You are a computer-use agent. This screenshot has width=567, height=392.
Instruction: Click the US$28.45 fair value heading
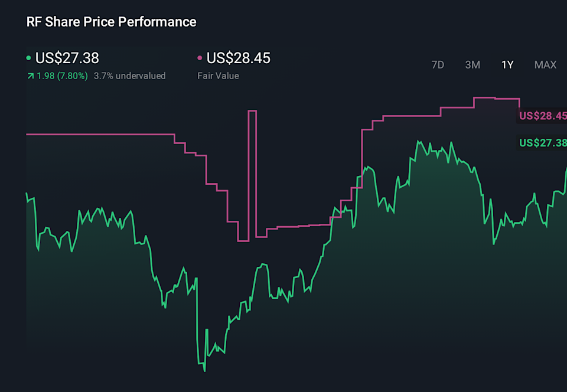(239, 58)
